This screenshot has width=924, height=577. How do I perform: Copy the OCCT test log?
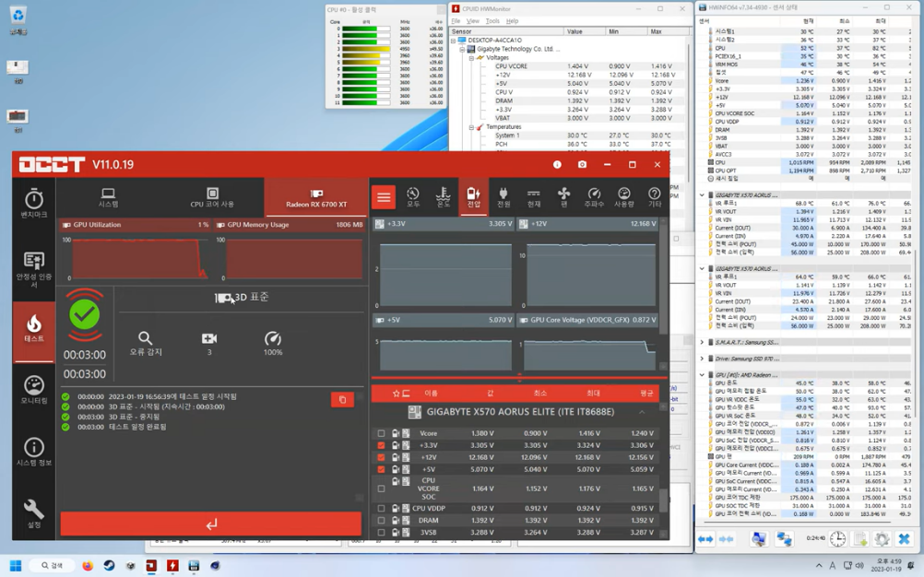(x=342, y=400)
